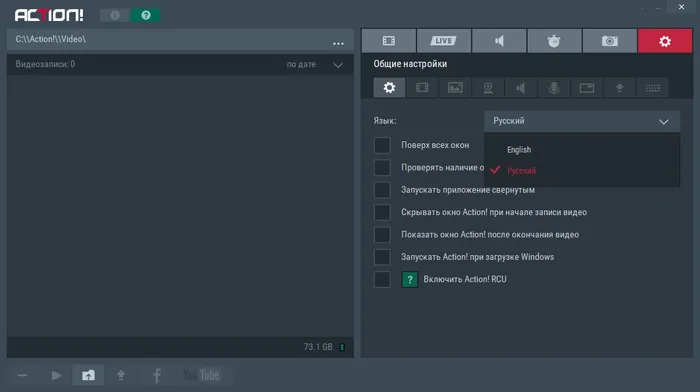Open red settings gear tab
This screenshot has width=700, height=392.
(665, 41)
